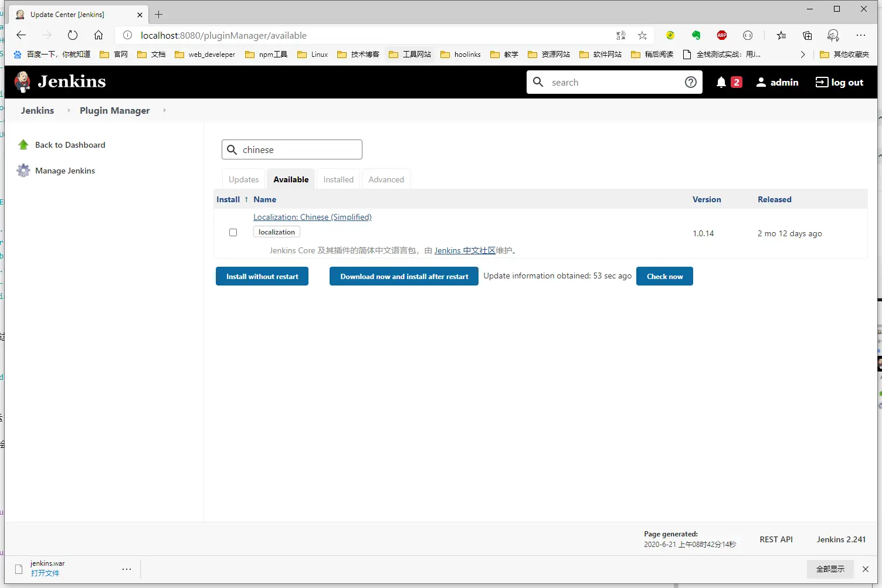Open the ABP ad blocker extension
The image size is (882, 588).
(x=722, y=35)
